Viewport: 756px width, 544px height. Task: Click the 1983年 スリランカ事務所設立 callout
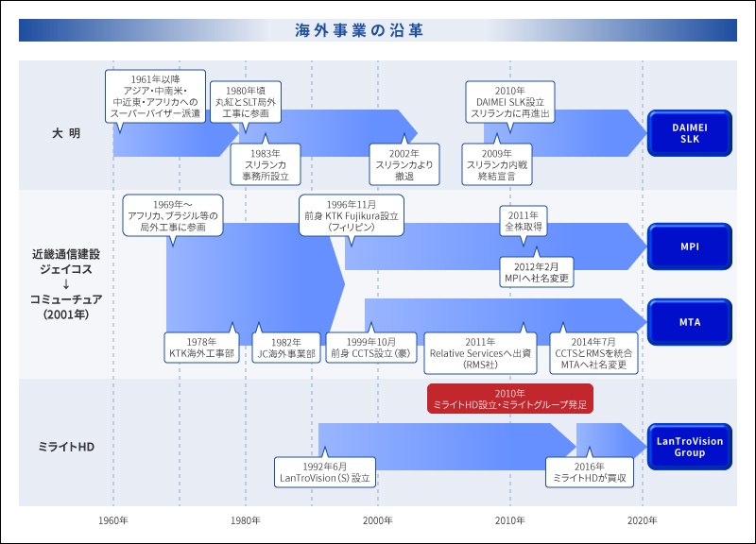point(266,164)
